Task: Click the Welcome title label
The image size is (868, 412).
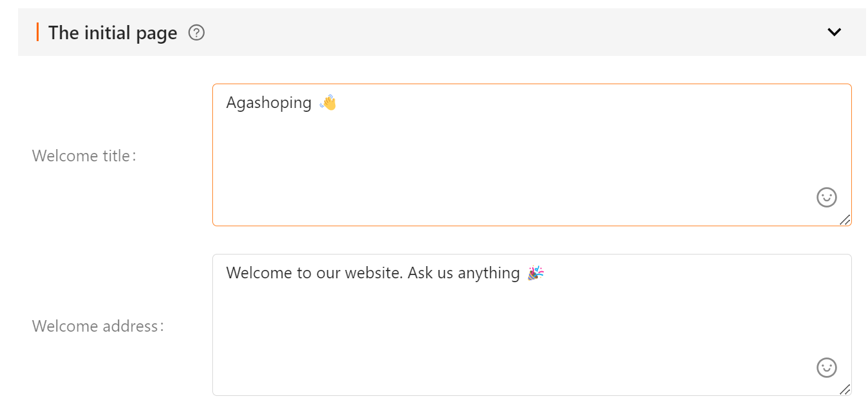Action: (84, 156)
